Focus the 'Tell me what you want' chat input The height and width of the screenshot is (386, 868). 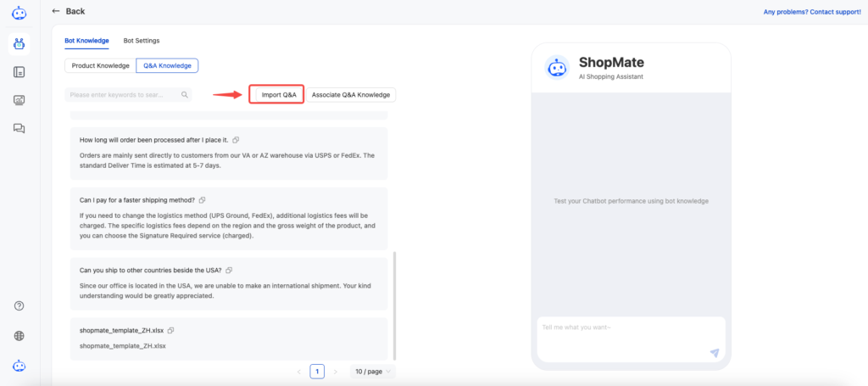(x=631, y=339)
